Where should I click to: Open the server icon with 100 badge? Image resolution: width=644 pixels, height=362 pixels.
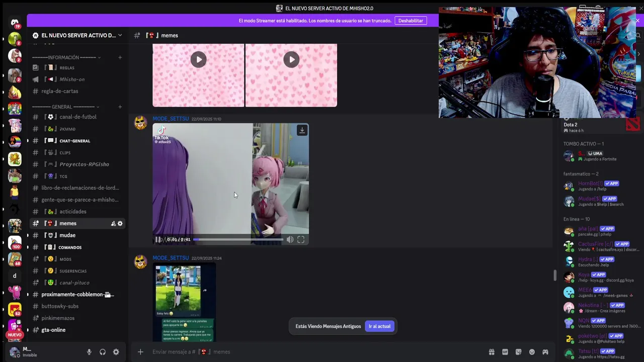pos(15,242)
